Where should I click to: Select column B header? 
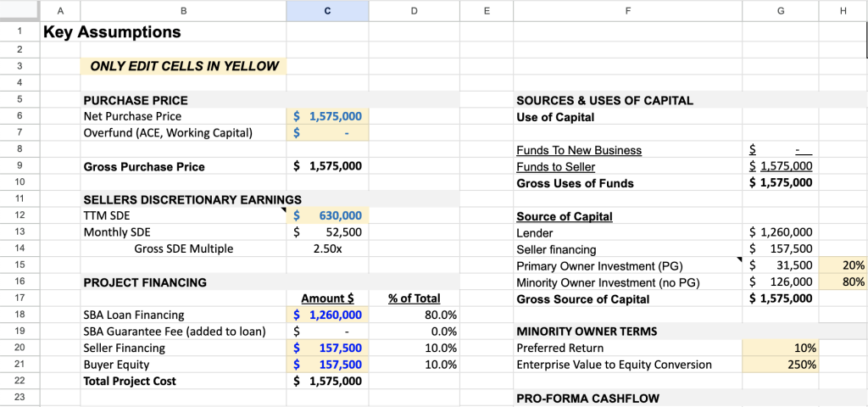click(183, 10)
